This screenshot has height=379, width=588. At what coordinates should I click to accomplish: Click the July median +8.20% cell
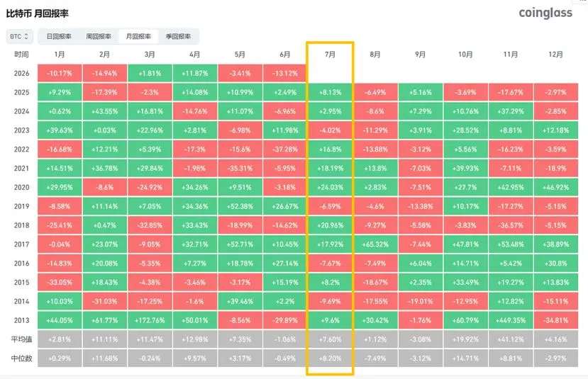coord(330,358)
